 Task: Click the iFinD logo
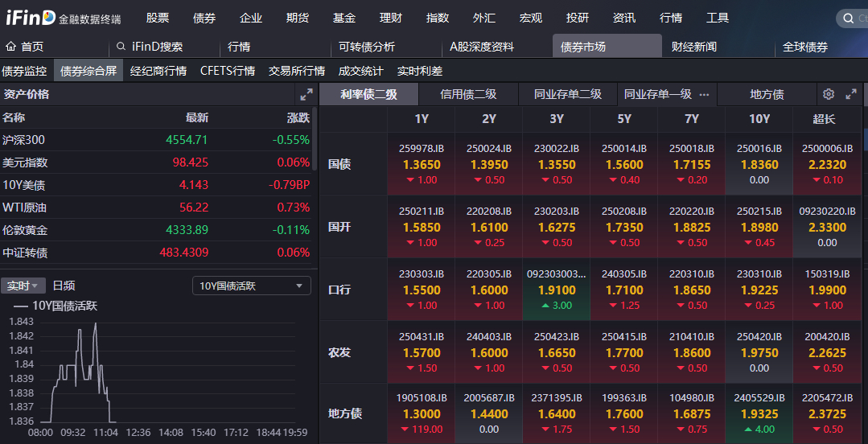(31, 18)
